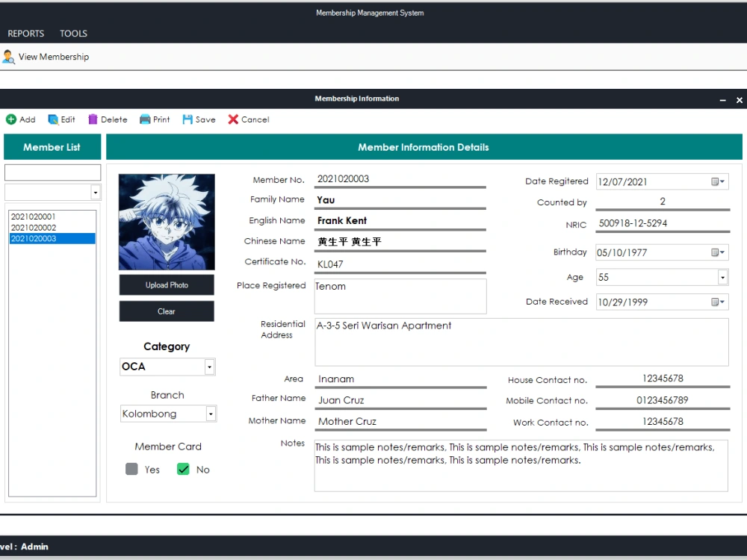
Task: Click the green Add plus icon
Action: [x=11, y=119]
